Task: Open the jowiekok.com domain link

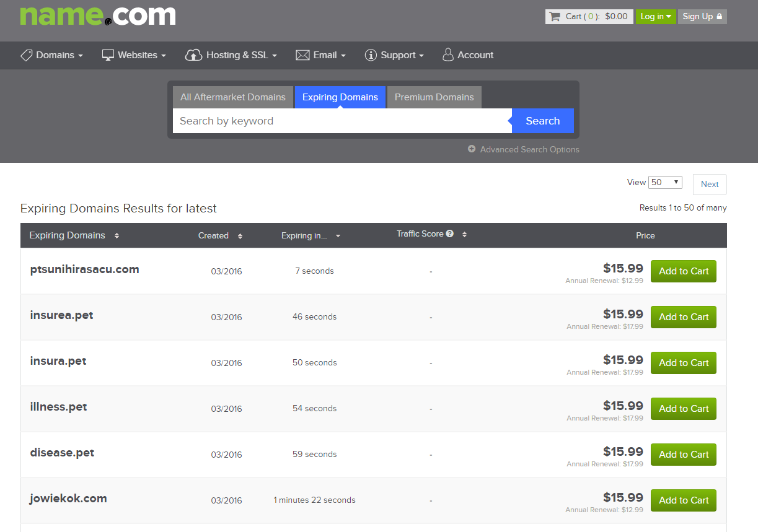Action: tap(68, 499)
